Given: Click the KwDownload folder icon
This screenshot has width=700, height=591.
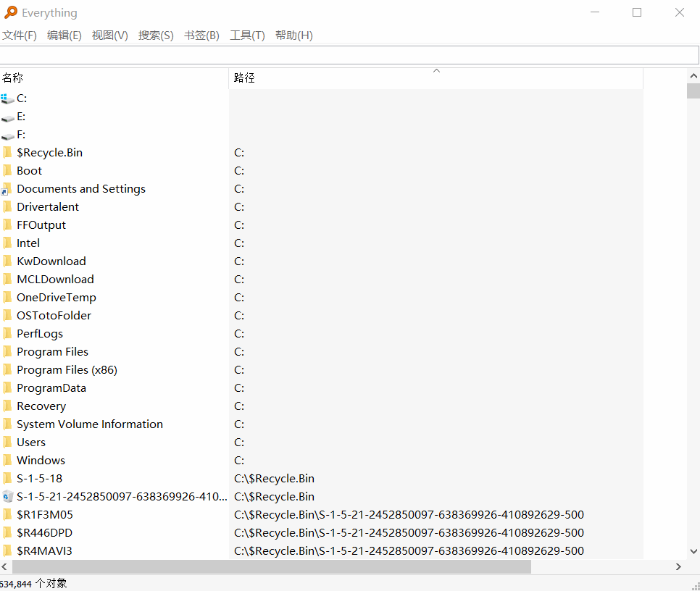Looking at the screenshot, I should [7, 261].
